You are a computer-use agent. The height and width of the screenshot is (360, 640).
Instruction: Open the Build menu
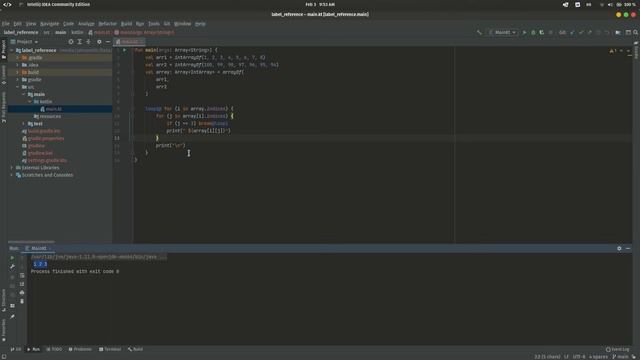(126, 24)
